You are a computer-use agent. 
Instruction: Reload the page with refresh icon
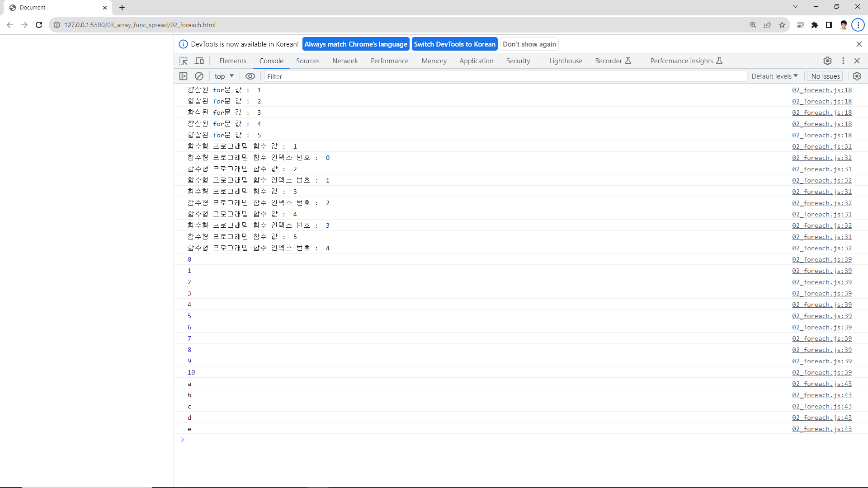pos(39,25)
